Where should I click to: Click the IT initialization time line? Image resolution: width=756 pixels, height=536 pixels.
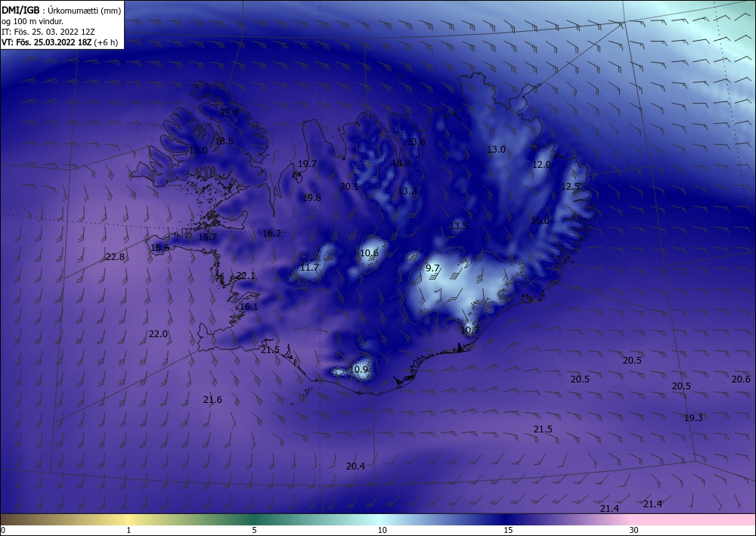[48, 32]
